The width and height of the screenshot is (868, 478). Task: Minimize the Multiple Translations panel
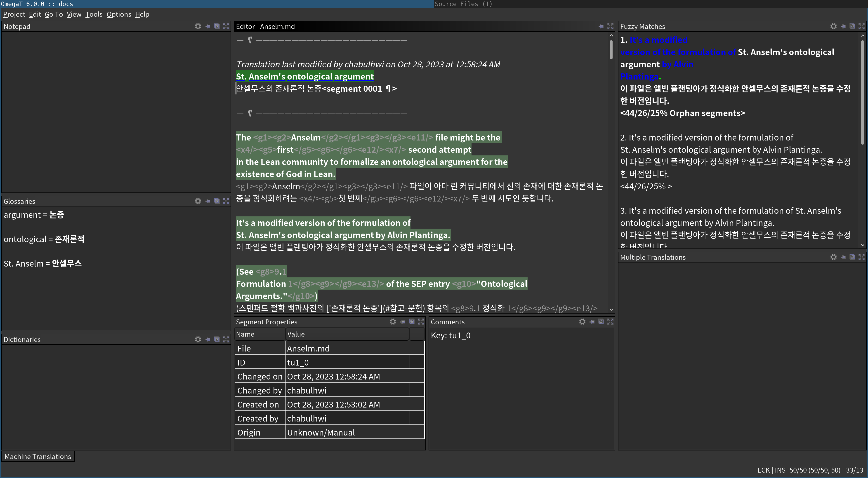point(843,257)
